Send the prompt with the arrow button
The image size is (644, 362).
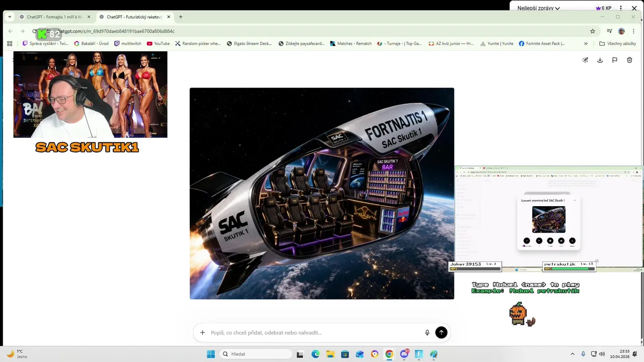click(441, 332)
